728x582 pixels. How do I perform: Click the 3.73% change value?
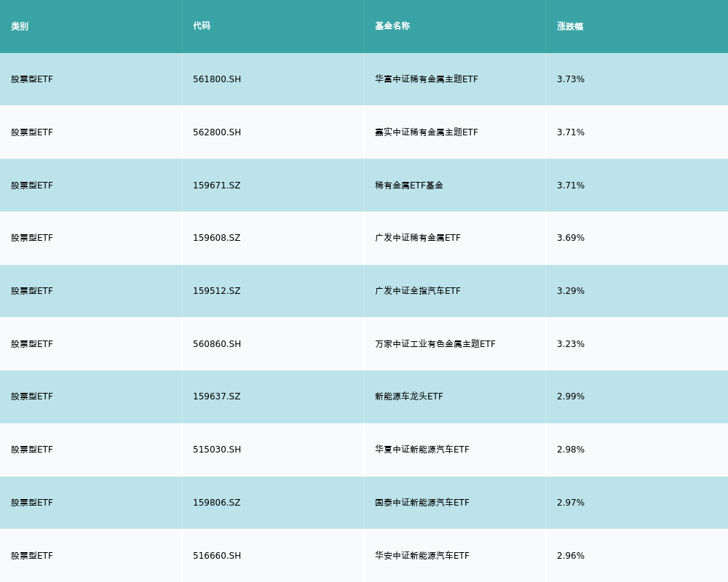pyautogui.click(x=571, y=79)
